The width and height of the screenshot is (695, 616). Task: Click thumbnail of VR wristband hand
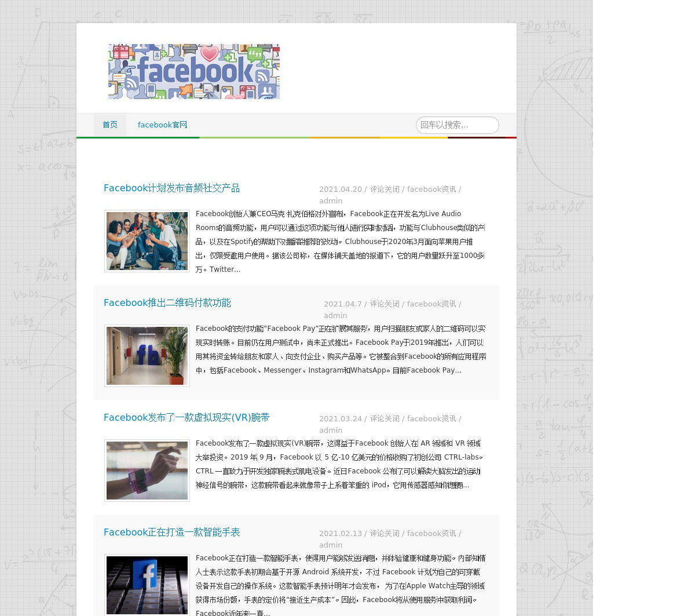(x=147, y=471)
